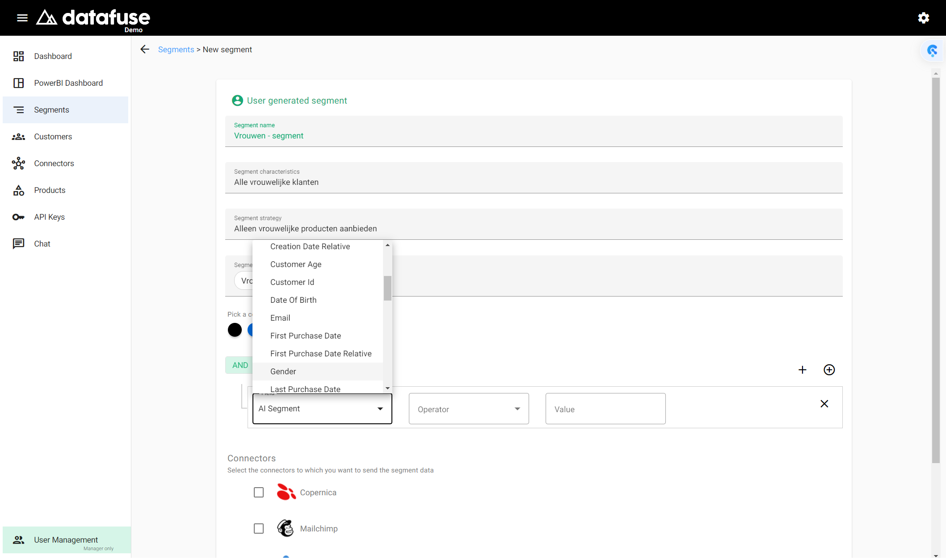Pick the black color swatch
The image size is (946, 560).
pyautogui.click(x=235, y=330)
